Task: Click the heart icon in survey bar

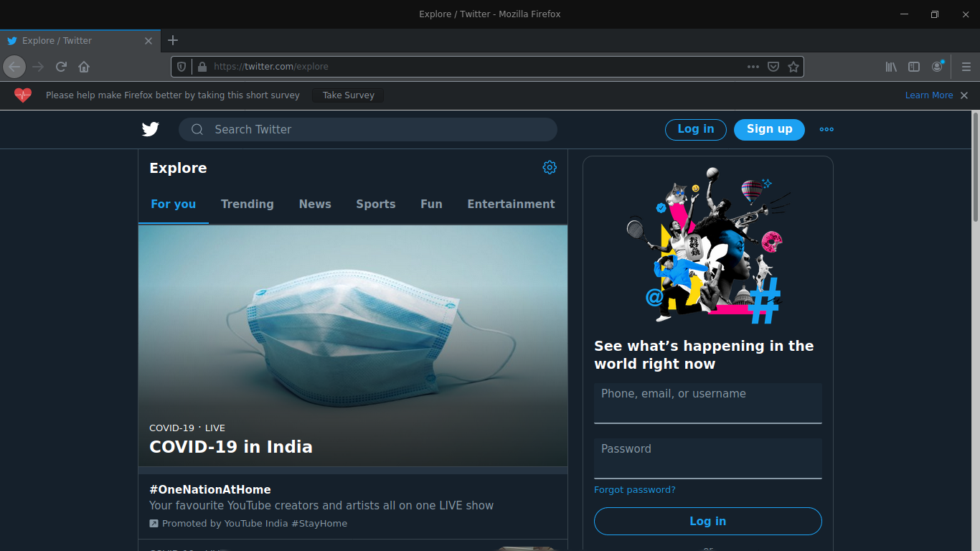Action: point(23,95)
